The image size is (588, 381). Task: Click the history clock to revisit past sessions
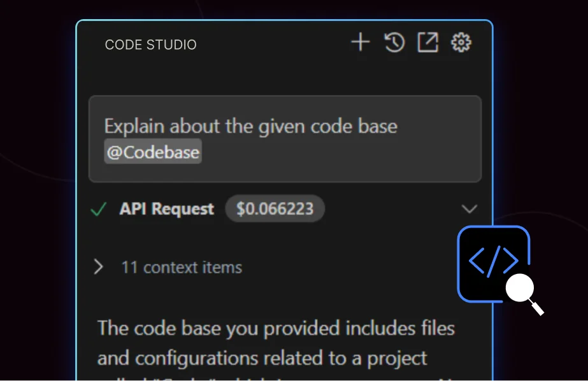click(394, 42)
